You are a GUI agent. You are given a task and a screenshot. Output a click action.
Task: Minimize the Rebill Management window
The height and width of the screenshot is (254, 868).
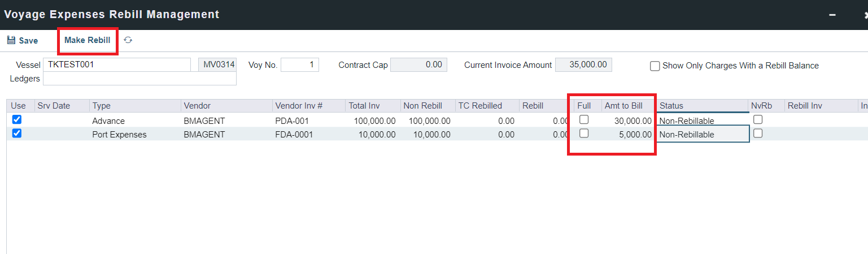point(832,15)
